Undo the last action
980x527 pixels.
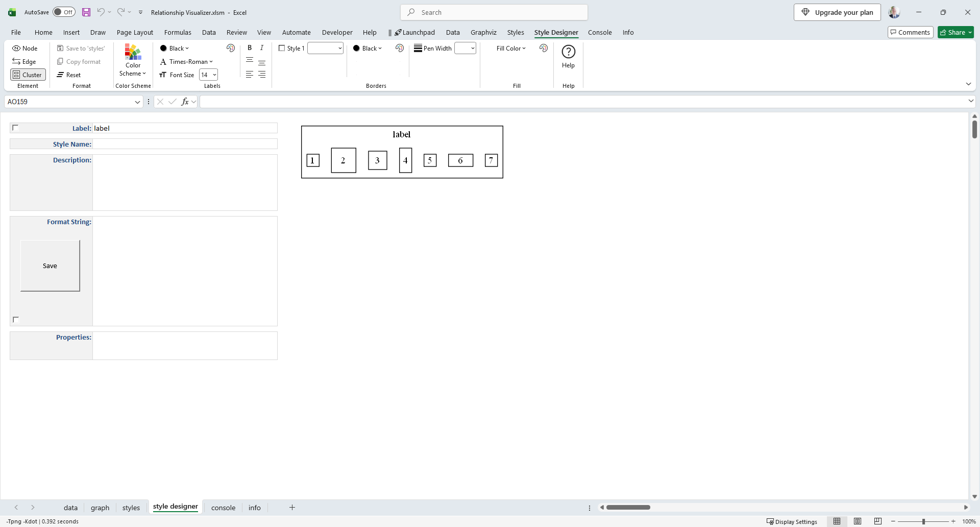tap(101, 12)
